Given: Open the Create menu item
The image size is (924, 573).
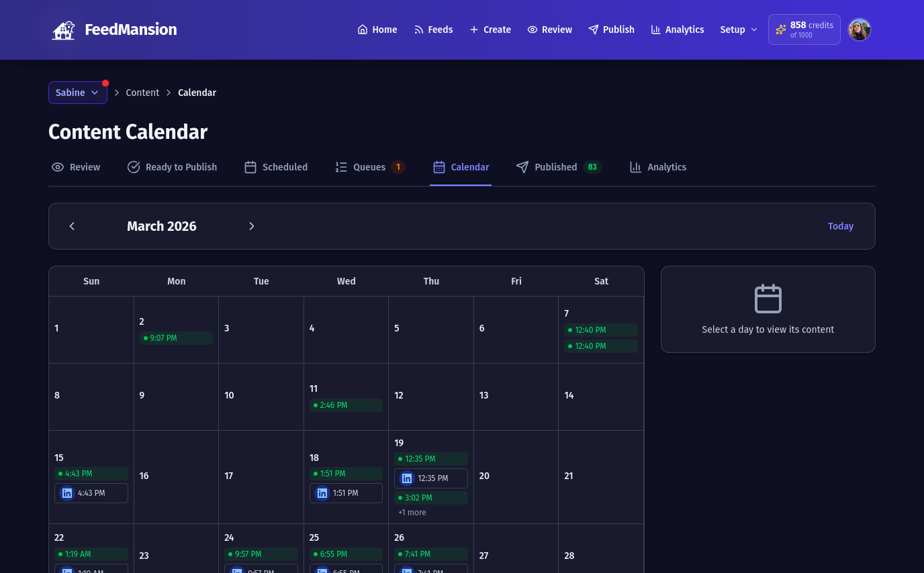Looking at the screenshot, I should click(490, 30).
